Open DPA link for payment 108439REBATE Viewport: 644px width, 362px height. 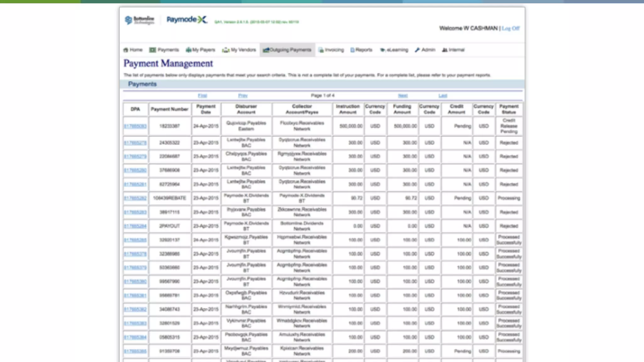(135, 198)
